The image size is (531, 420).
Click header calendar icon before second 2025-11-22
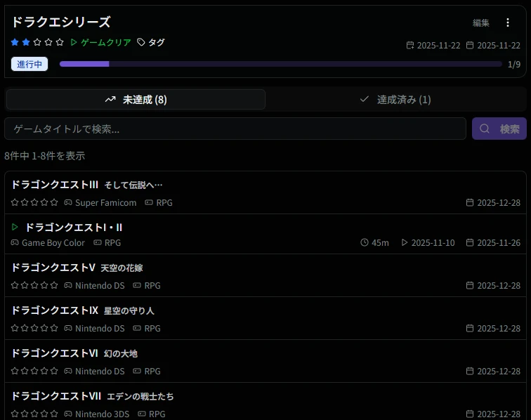click(470, 45)
